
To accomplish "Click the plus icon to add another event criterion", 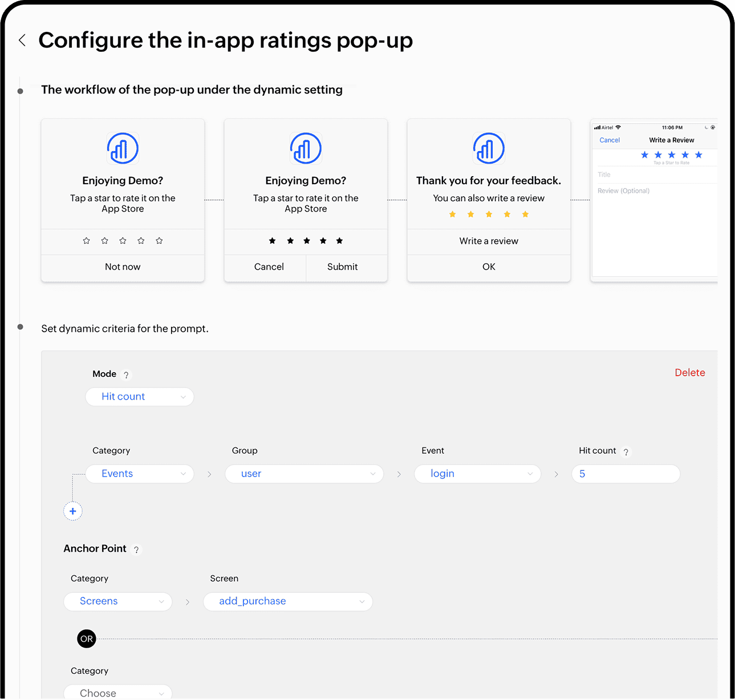I will [72, 511].
